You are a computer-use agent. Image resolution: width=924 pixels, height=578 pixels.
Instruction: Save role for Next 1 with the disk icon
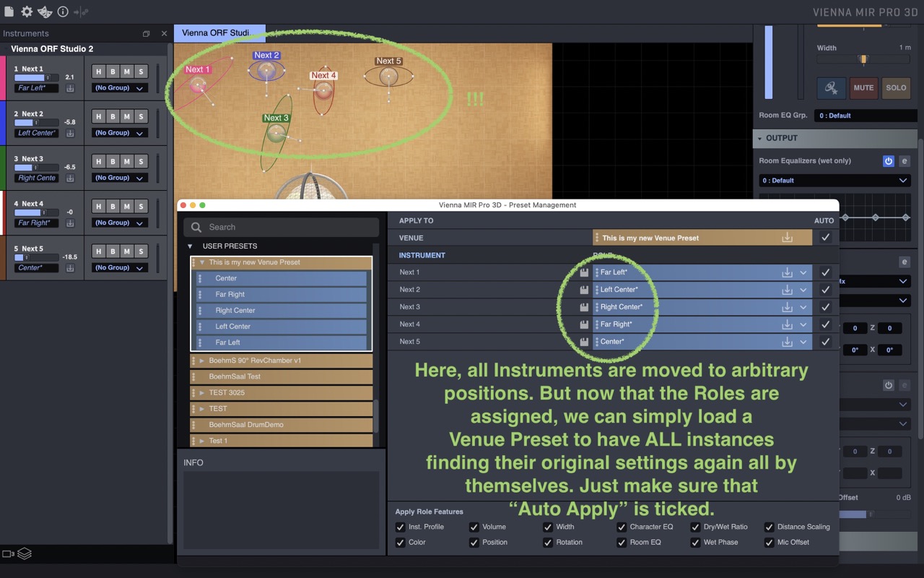(x=584, y=272)
